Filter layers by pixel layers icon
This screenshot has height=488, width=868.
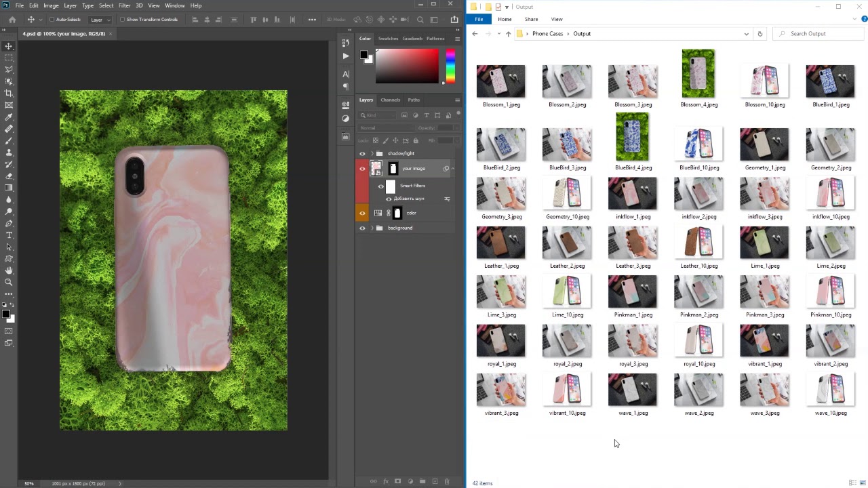click(404, 115)
